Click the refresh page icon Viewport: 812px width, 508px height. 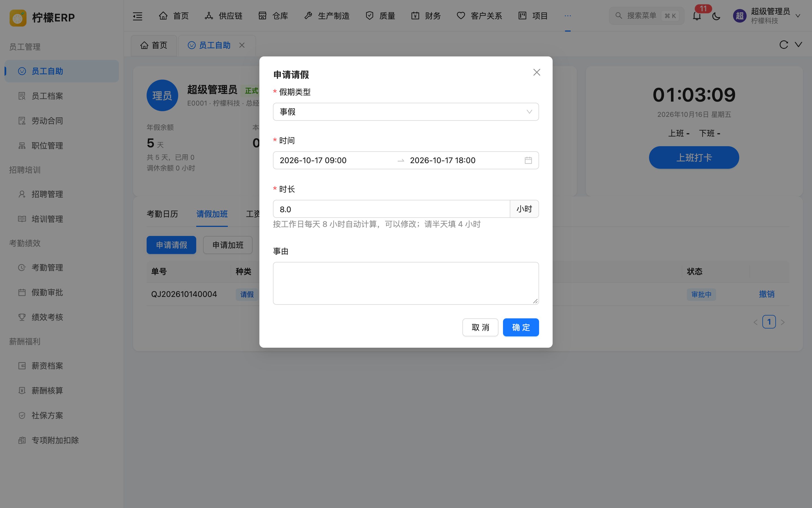784,45
